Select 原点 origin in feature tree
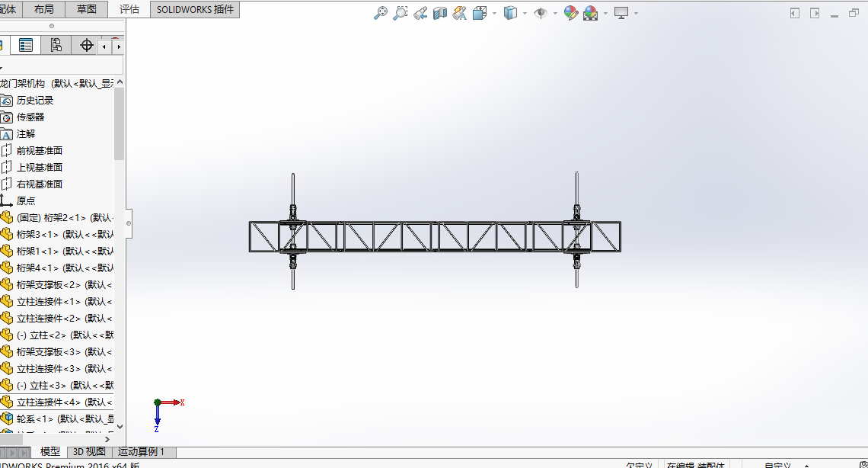The width and height of the screenshot is (868, 468). pyautogui.click(x=25, y=201)
